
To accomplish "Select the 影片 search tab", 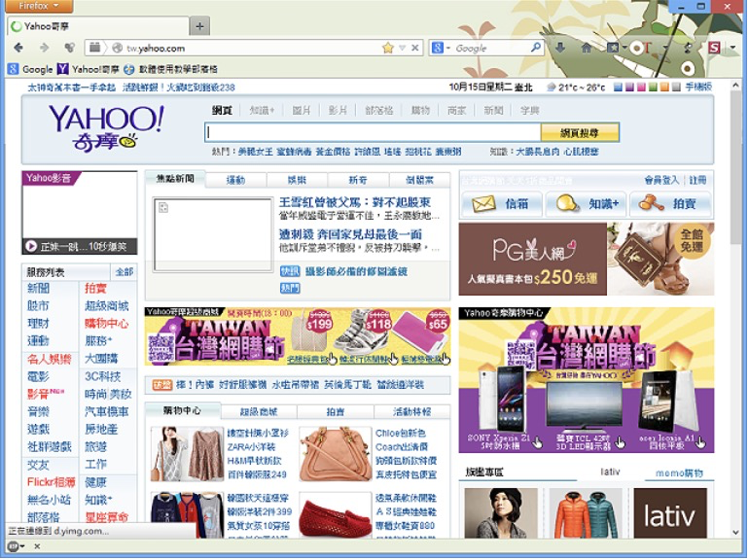I will coord(338,110).
